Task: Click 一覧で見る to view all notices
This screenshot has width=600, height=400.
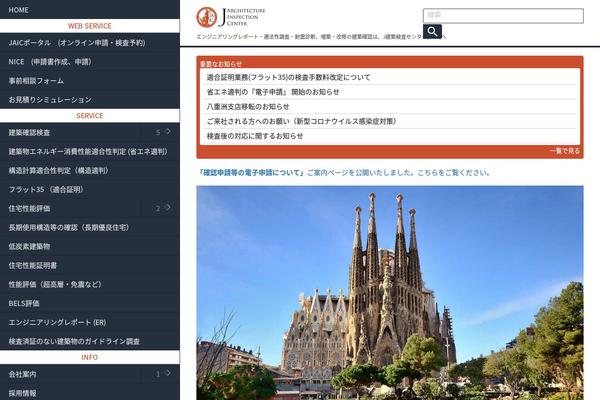Action: click(x=564, y=151)
